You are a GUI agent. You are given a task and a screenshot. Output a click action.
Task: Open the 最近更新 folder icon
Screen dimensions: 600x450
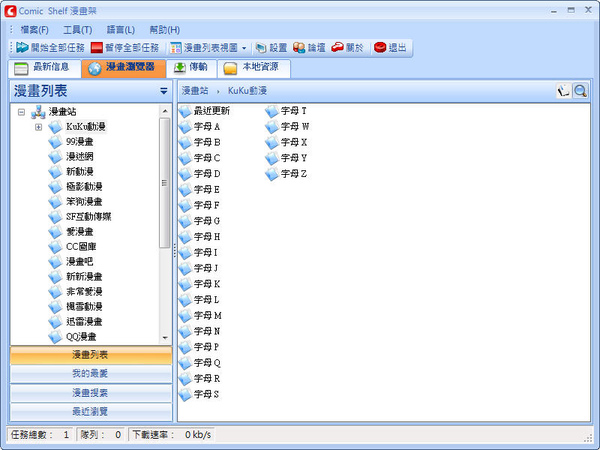click(x=185, y=111)
